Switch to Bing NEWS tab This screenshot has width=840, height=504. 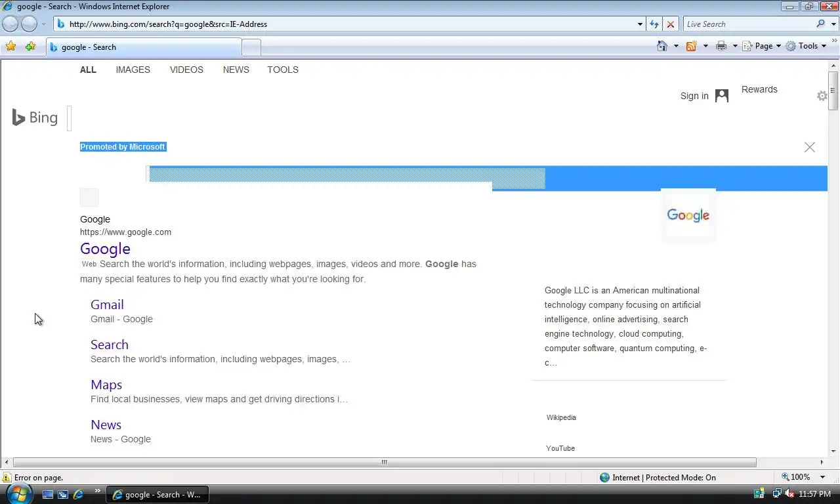coord(236,70)
